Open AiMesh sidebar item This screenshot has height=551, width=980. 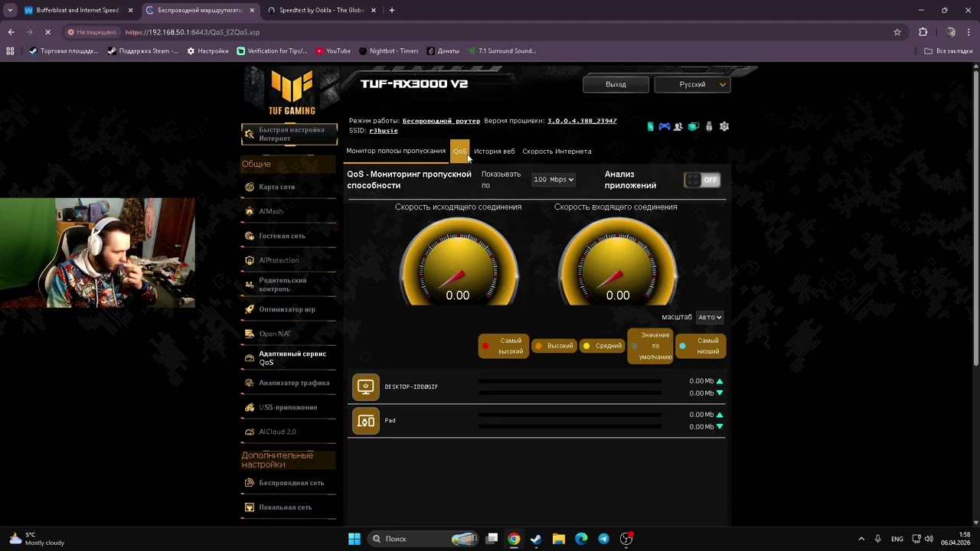[289, 211]
